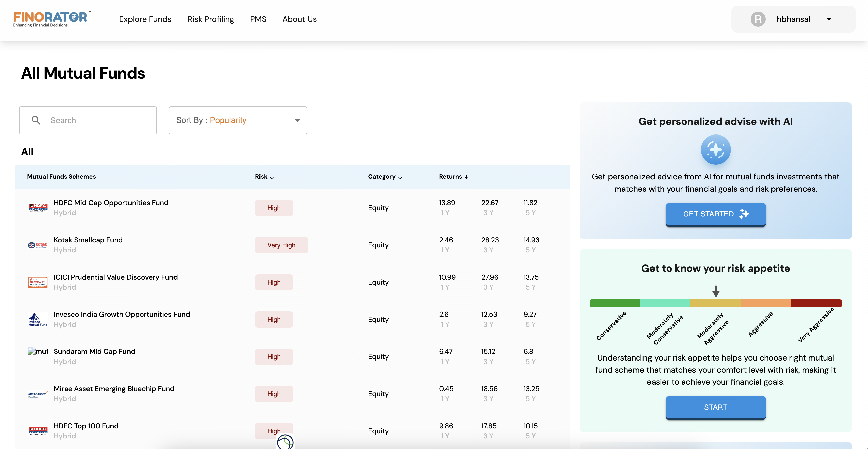Click the AI sparkle circle icon
Viewport: 868px width, 449px height.
coord(716,150)
